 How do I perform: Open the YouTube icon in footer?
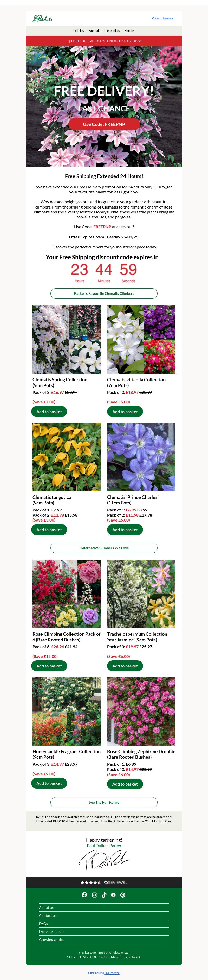(113, 895)
